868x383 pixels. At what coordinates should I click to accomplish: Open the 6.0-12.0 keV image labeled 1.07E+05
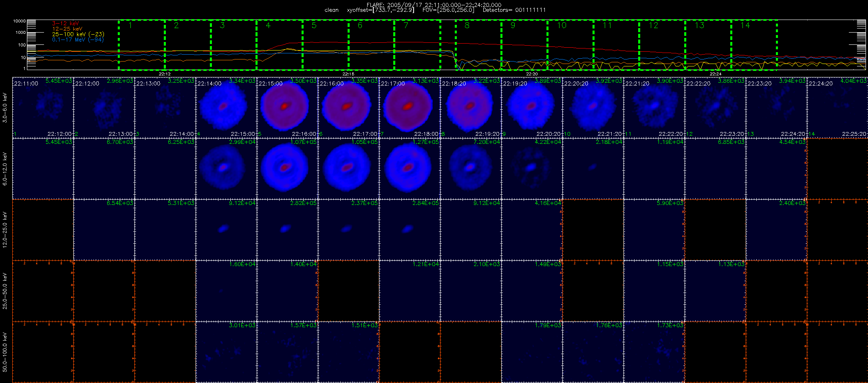[x=287, y=169]
